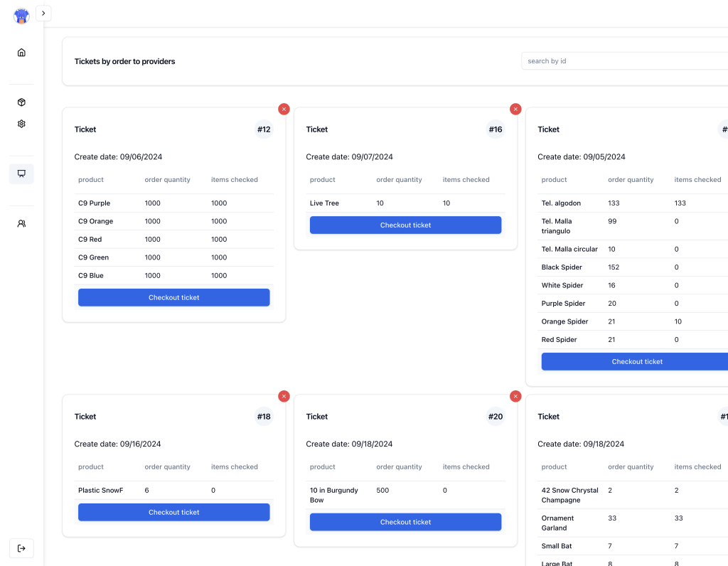Image resolution: width=728 pixels, height=566 pixels.
Task: Click the Tel. algodon product name
Action: [561, 203]
